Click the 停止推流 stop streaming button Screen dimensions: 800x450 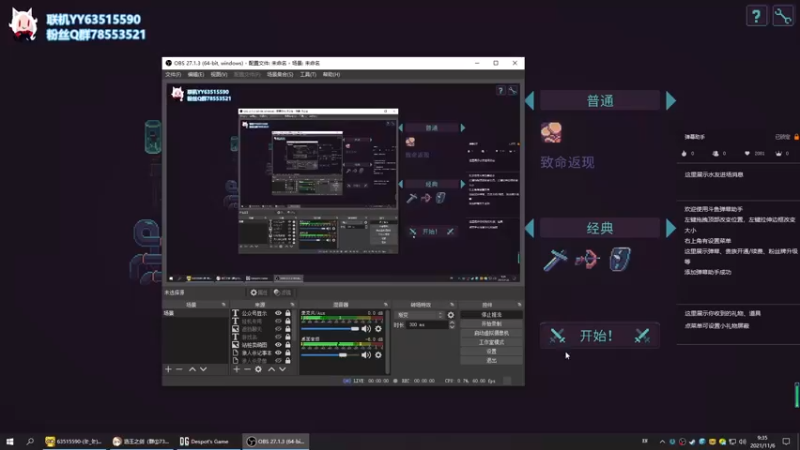491,315
